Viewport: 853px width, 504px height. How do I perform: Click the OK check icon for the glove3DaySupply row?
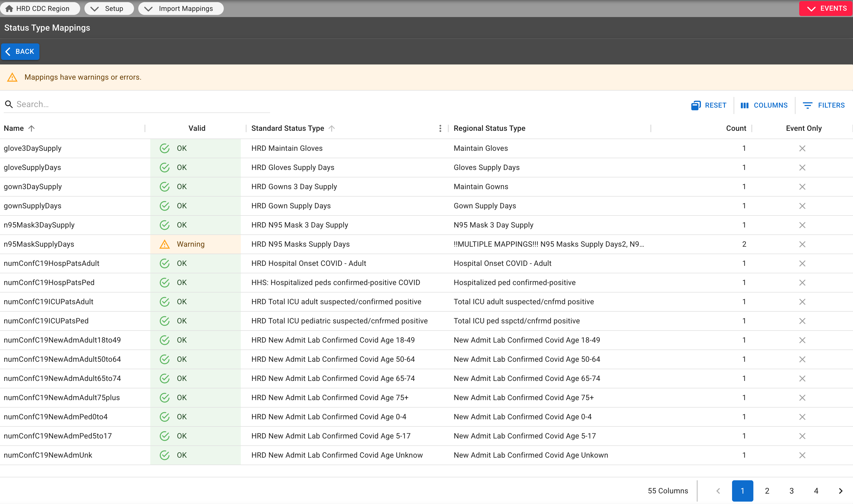tap(165, 148)
